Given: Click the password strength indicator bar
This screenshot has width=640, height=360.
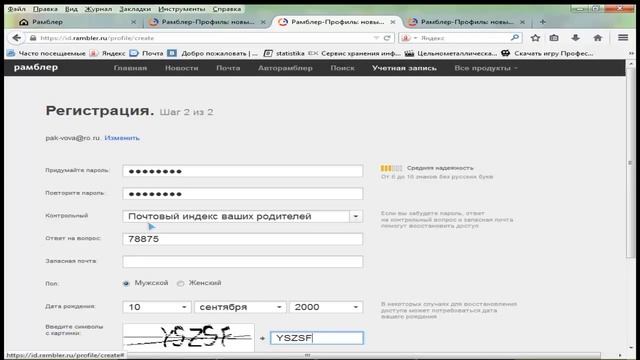Looking at the screenshot, I should click(x=391, y=168).
